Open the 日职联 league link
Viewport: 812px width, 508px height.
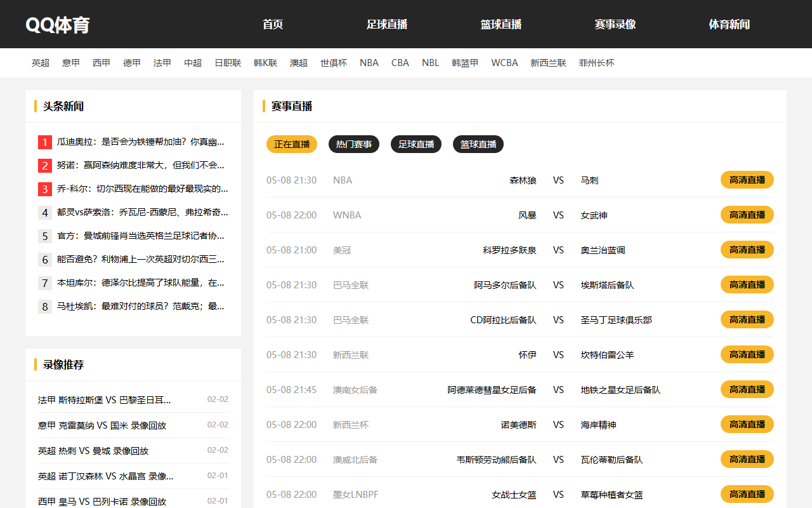pos(228,63)
